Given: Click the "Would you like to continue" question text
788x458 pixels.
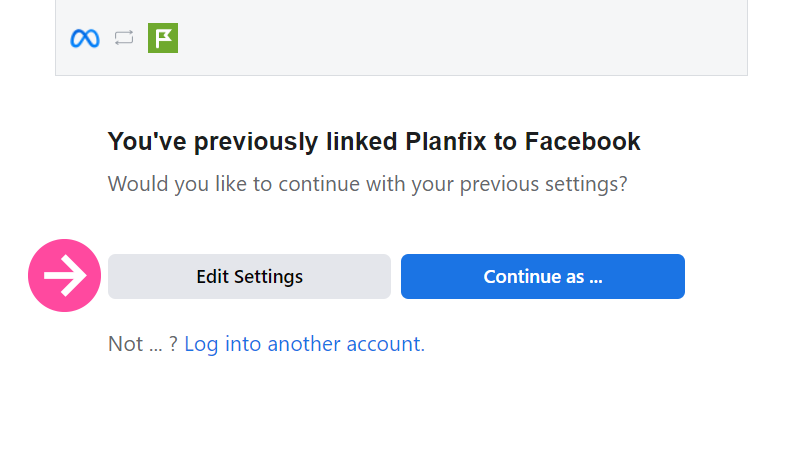Looking at the screenshot, I should tap(367, 185).
